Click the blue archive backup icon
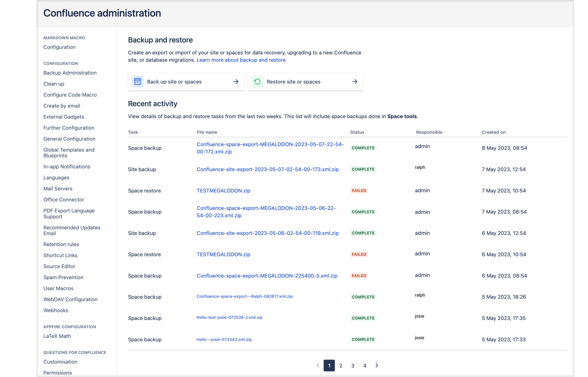Screen dimensions: 588x377 pyautogui.click(x=138, y=81)
